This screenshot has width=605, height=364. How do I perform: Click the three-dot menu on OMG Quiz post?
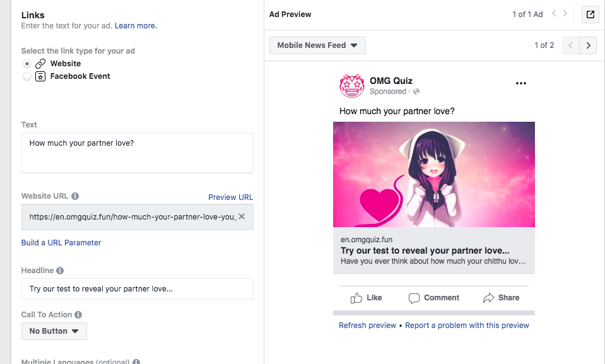pyautogui.click(x=521, y=83)
